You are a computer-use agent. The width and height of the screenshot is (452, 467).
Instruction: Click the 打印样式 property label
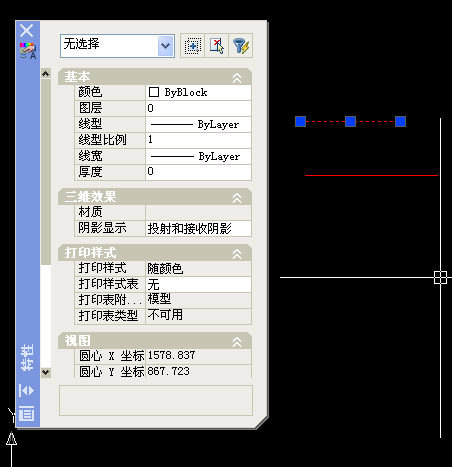tap(102, 268)
